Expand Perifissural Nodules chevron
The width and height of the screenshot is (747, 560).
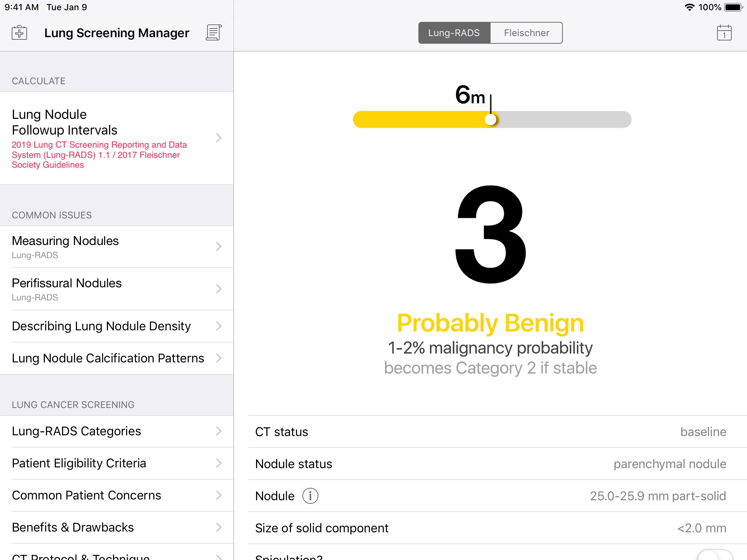tap(218, 289)
